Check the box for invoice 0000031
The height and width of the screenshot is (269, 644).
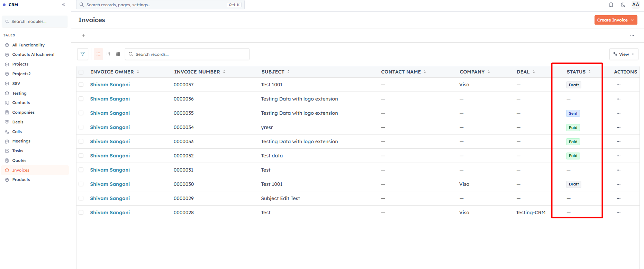[81, 170]
